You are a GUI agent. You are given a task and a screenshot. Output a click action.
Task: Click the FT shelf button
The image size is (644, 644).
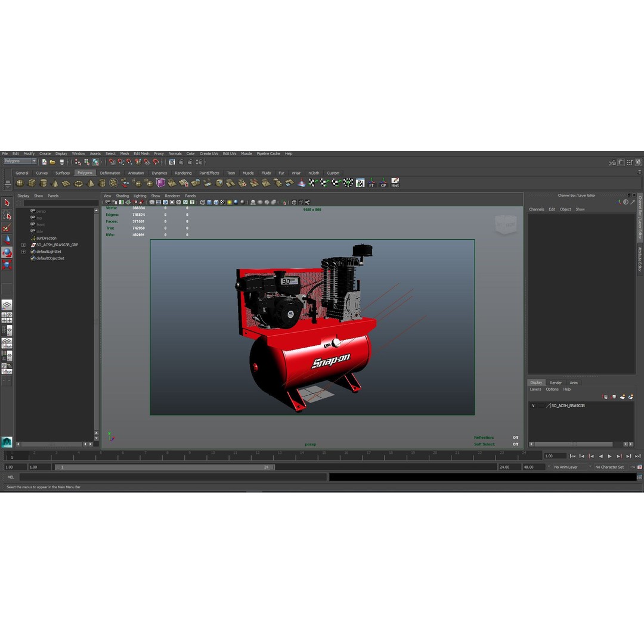pos(371,183)
